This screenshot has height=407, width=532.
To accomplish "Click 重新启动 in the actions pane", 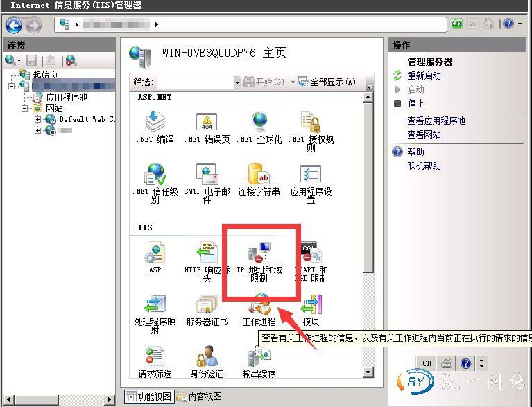I will [x=424, y=76].
